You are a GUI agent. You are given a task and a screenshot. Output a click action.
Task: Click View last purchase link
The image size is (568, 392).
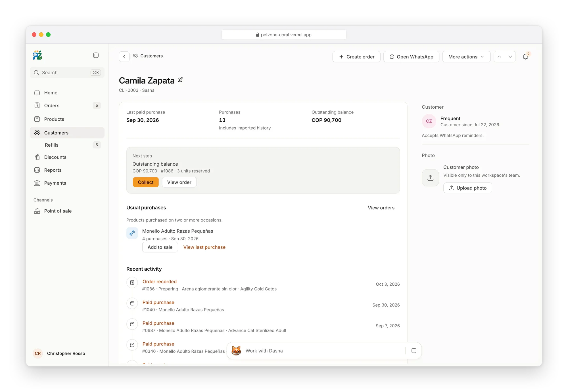click(204, 247)
